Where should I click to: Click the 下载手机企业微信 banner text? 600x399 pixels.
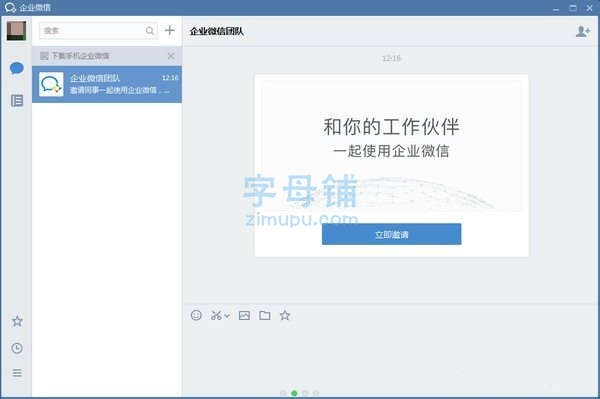[x=80, y=56]
